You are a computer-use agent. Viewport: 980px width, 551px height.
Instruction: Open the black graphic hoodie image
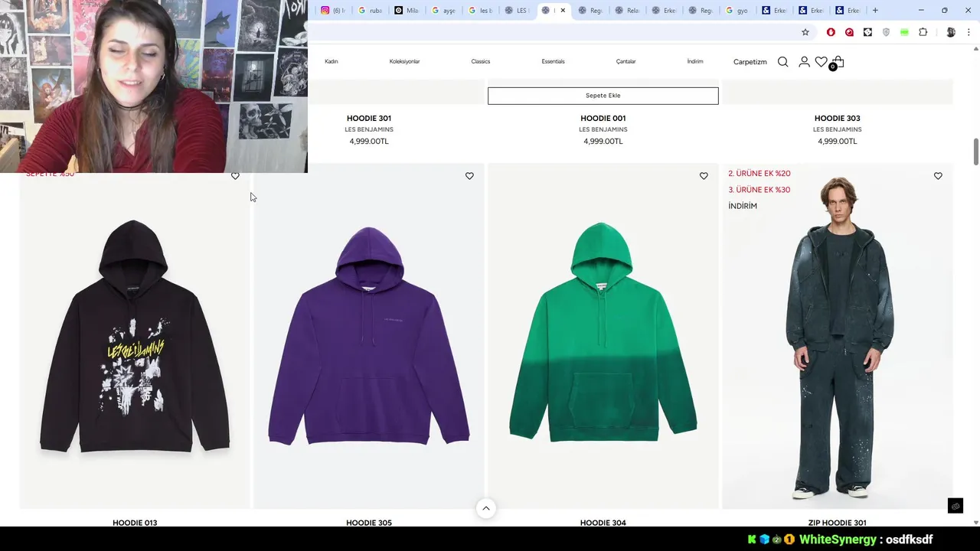coord(135,337)
